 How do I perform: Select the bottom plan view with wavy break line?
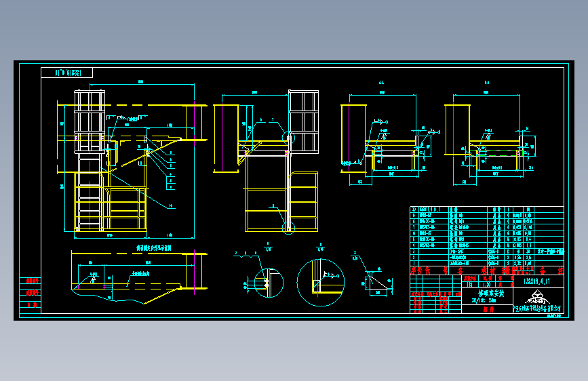point(139,277)
